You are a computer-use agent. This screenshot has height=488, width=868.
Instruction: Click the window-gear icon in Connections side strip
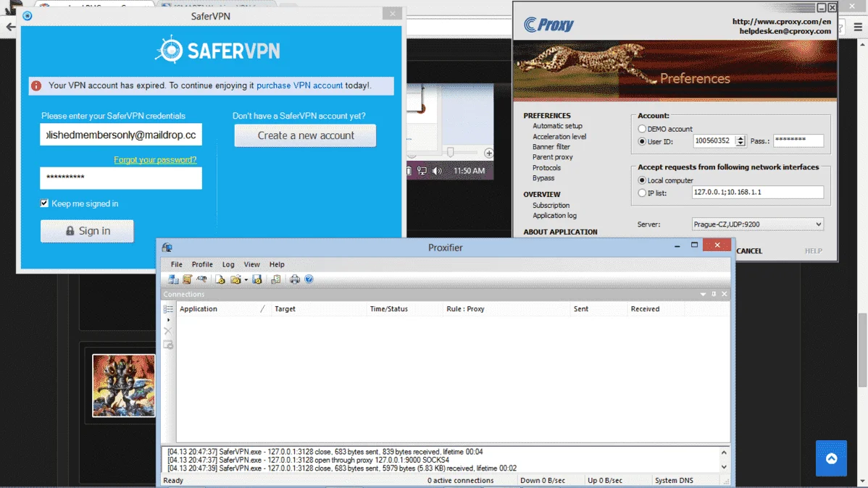[x=168, y=345]
